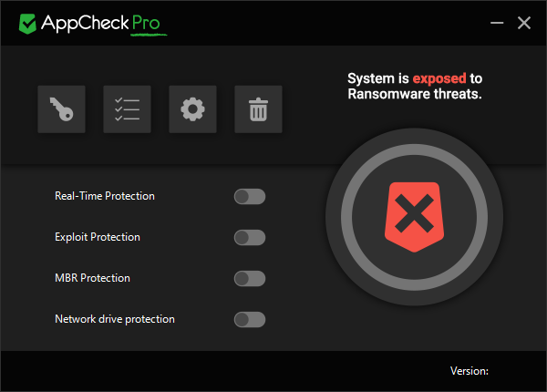The image size is (547, 392).
Task: Open the trash bin icon
Action: point(259,109)
